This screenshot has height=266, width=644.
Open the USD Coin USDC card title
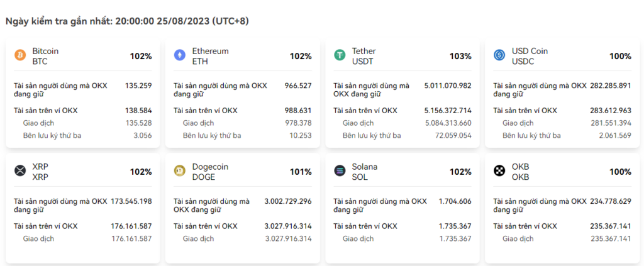pyautogui.click(x=530, y=56)
